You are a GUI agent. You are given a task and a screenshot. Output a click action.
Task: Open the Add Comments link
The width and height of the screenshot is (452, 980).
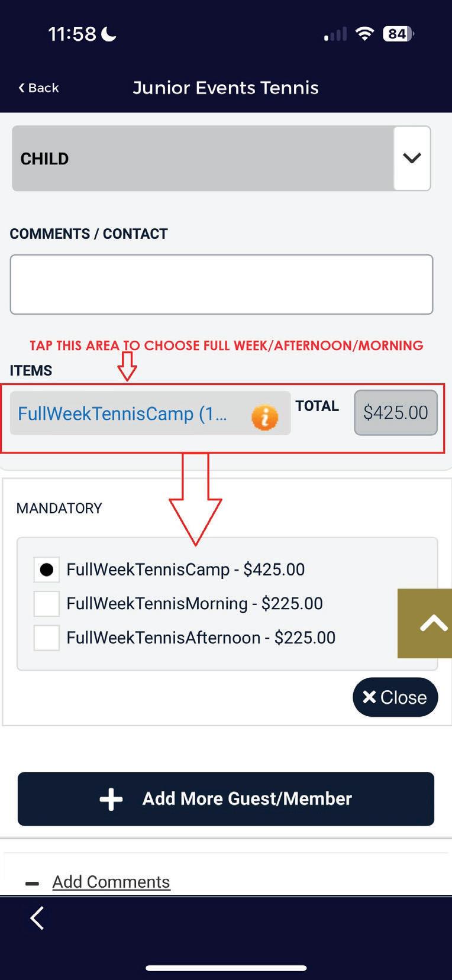point(111,882)
